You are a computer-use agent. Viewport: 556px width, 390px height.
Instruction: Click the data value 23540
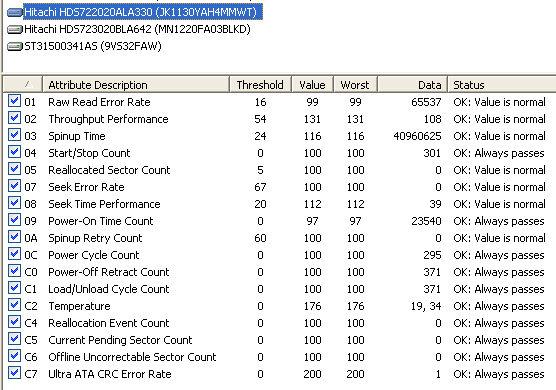click(426, 221)
